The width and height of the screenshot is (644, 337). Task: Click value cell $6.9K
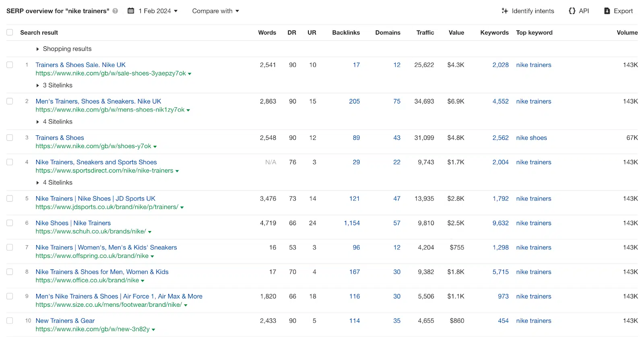pos(456,101)
